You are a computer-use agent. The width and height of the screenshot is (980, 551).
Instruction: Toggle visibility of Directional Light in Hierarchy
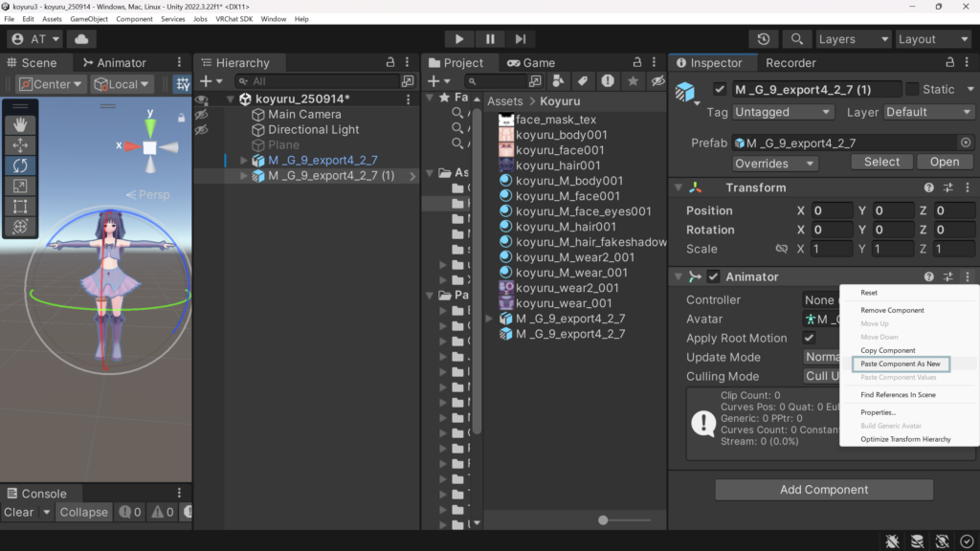[201, 130]
